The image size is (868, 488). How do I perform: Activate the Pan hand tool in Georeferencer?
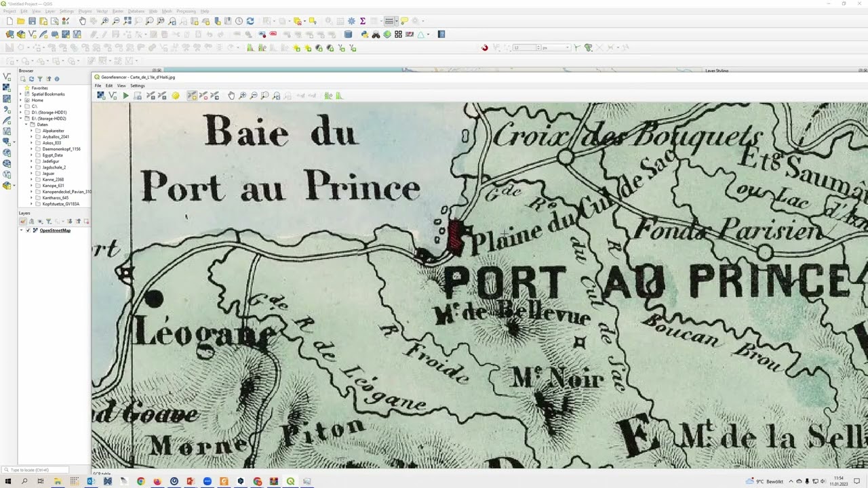(231, 96)
